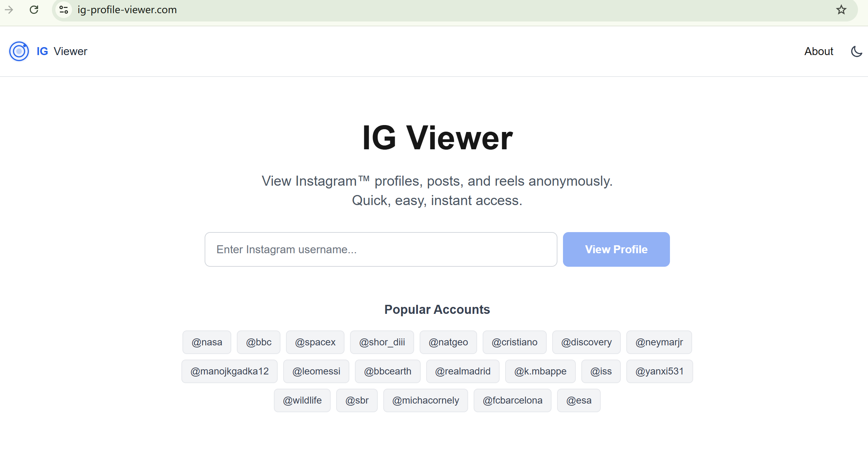Open the @nasa profile chip
The image size is (868, 468).
click(206, 342)
